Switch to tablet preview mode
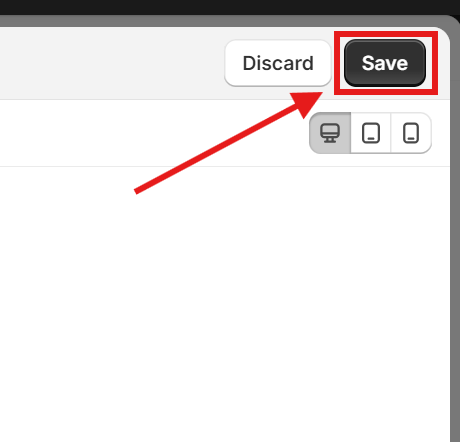This screenshot has width=460, height=442. pos(371,133)
